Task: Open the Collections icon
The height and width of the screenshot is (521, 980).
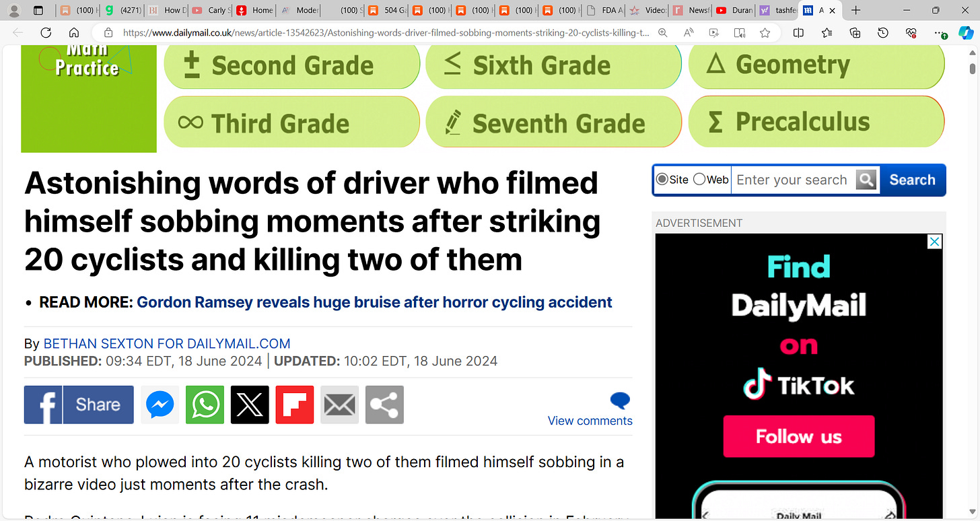Action: click(x=855, y=32)
